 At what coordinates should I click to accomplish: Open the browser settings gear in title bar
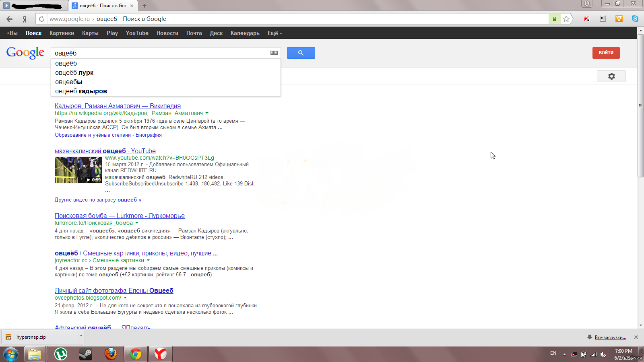pos(587,4)
